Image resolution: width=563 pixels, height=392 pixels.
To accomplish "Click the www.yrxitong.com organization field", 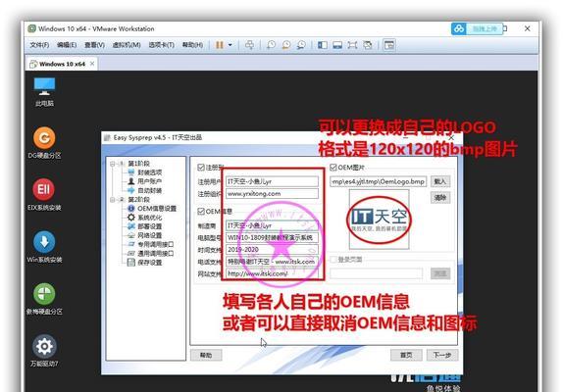I will 272,194.
